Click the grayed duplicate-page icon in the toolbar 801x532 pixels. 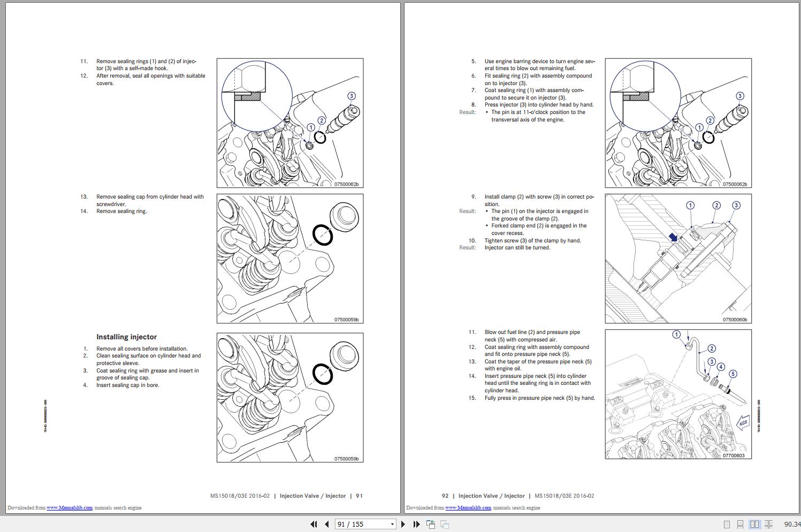coord(445,525)
